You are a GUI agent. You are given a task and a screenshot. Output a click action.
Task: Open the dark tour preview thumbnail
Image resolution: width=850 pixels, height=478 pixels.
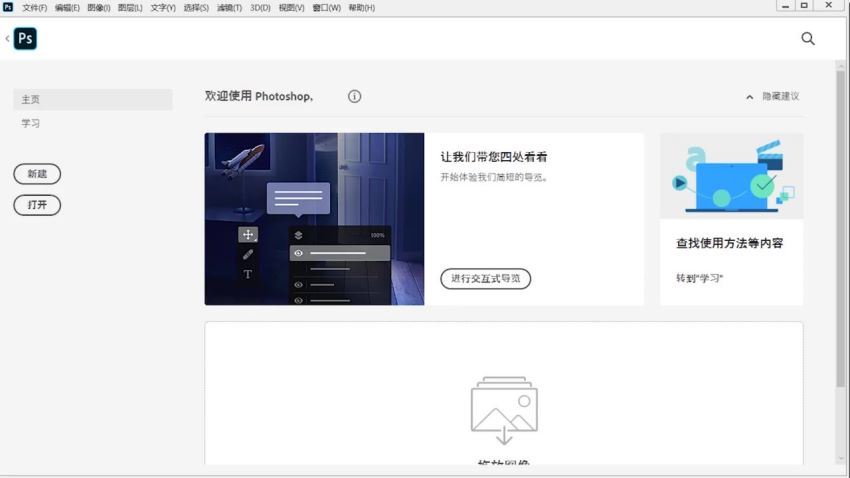pyautogui.click(x=314, y=219)
